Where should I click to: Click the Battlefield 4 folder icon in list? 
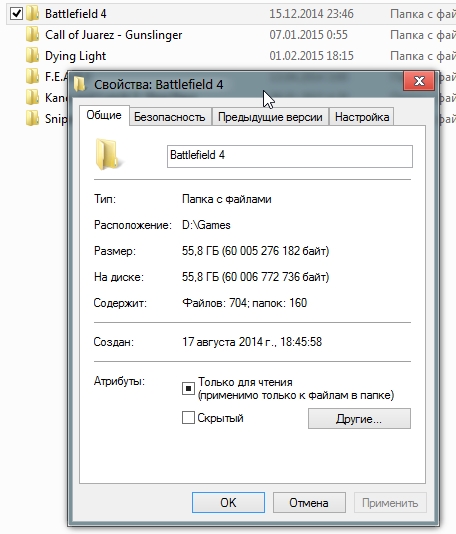point(33,14)
